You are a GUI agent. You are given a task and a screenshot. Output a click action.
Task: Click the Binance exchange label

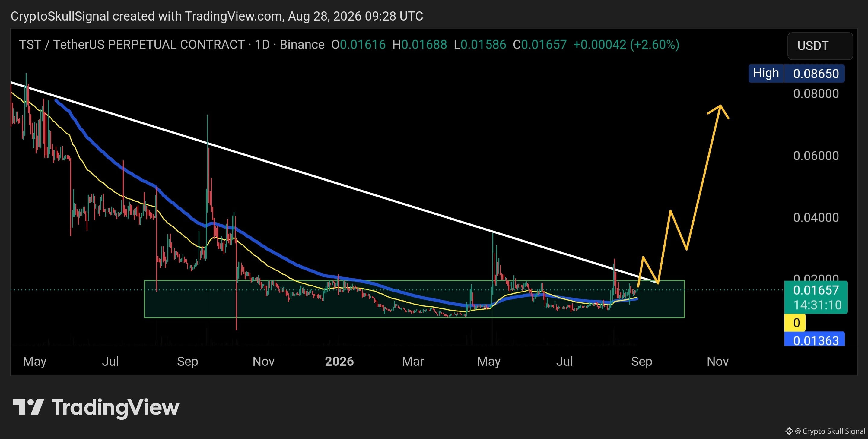[x=302, y=45]
